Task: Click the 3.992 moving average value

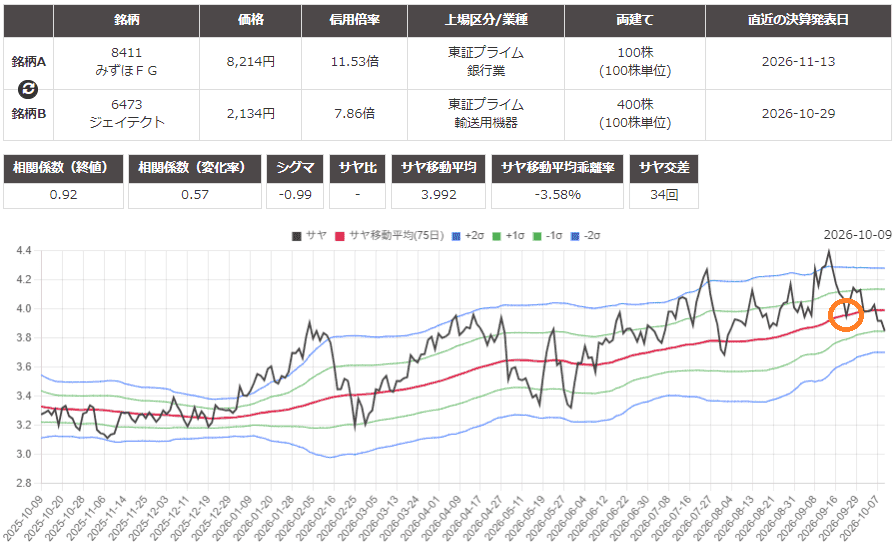Action: (x=438, y=195)
